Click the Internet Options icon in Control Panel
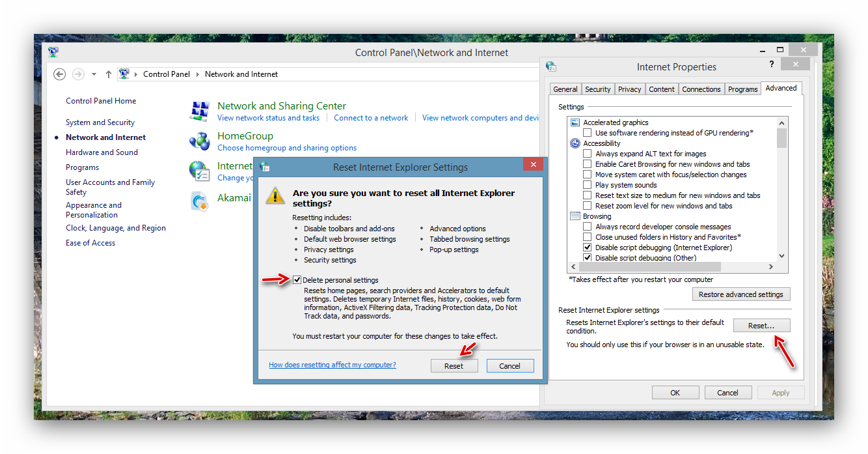868x454 pixels. (199, 171)
